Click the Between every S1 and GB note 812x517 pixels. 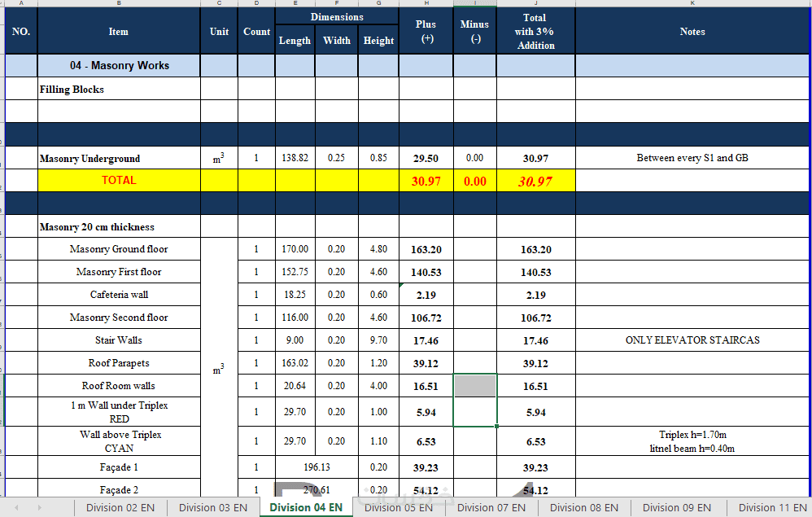coord(692,158)
